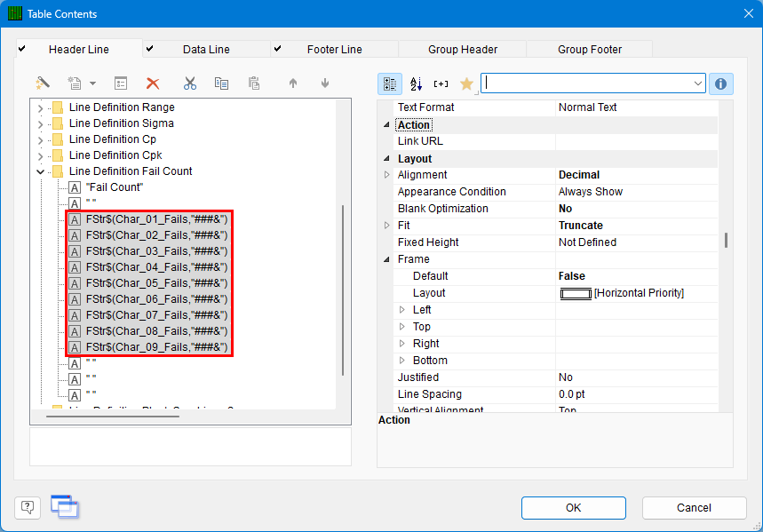Select FStr$(Char_09_Fails,"###&") column
The image size is (763, 532).
156,347
